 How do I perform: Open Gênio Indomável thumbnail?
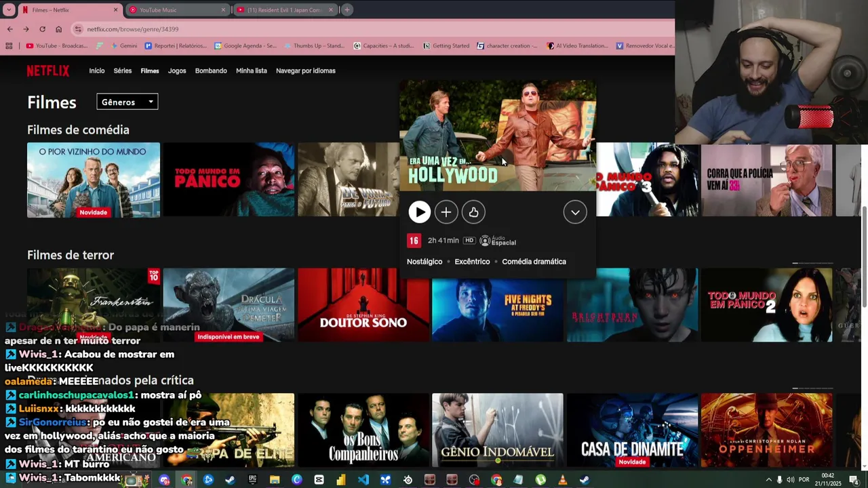498,430
